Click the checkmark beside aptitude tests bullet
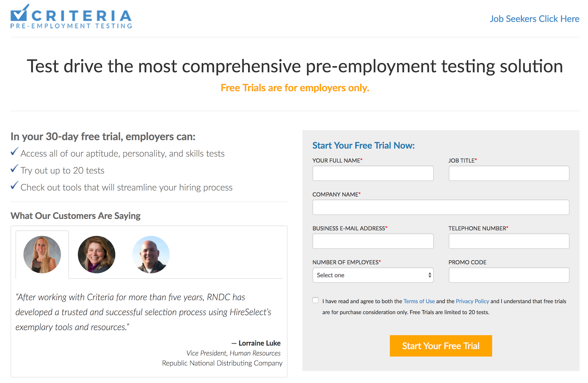588x383 pixels. point(14,152)
